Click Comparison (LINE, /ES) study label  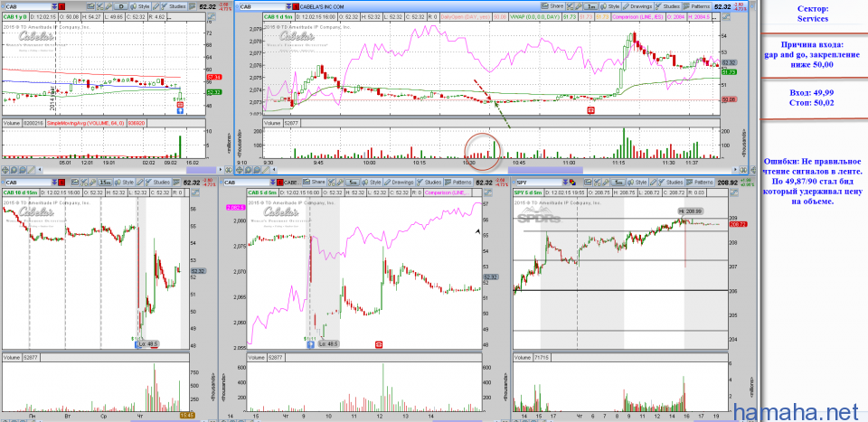tap(638, 17)
